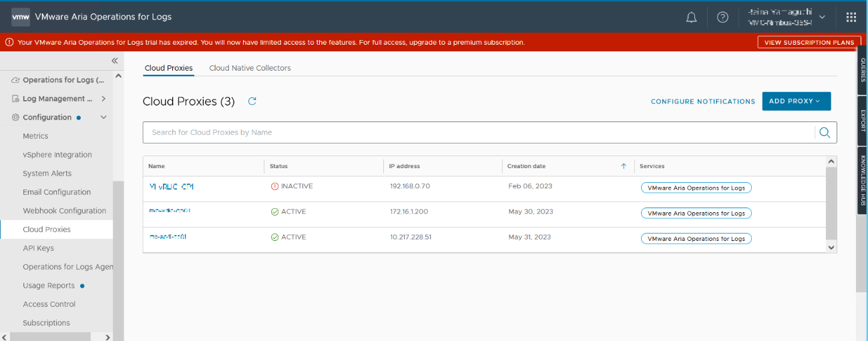
Task: Collapse the sidebar with double chevron
Action: [x=114, y=61]
